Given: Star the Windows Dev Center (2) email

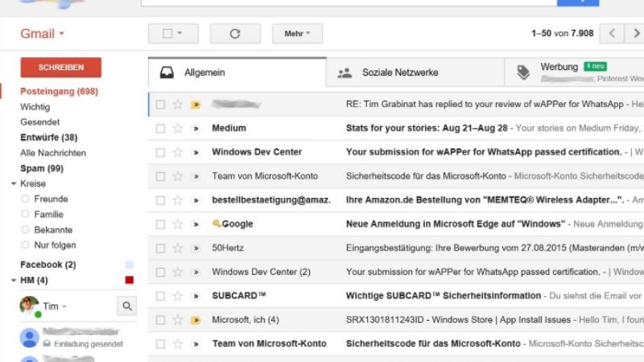Looking at the screenshot, I should point(177,272).
